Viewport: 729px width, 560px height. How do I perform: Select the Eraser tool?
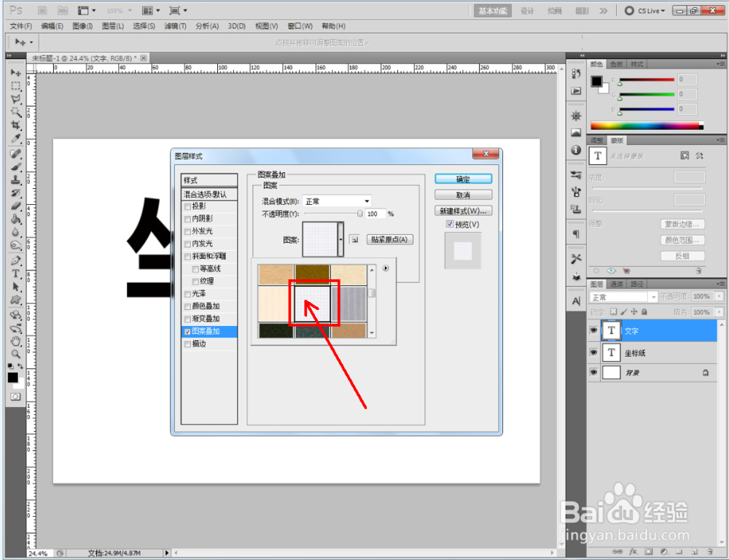[16, 205]
